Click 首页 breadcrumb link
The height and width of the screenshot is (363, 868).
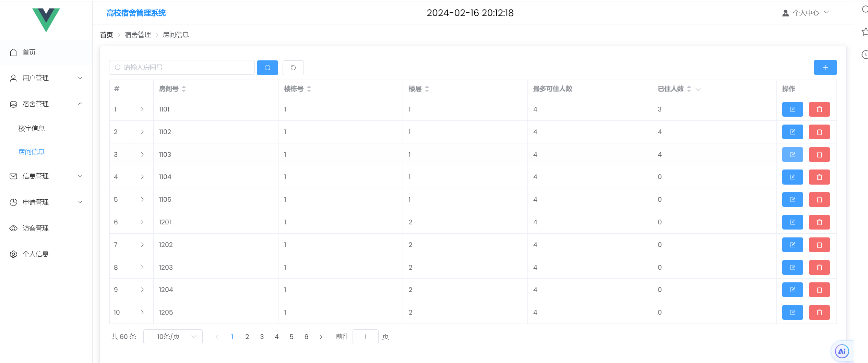(106, 35)
